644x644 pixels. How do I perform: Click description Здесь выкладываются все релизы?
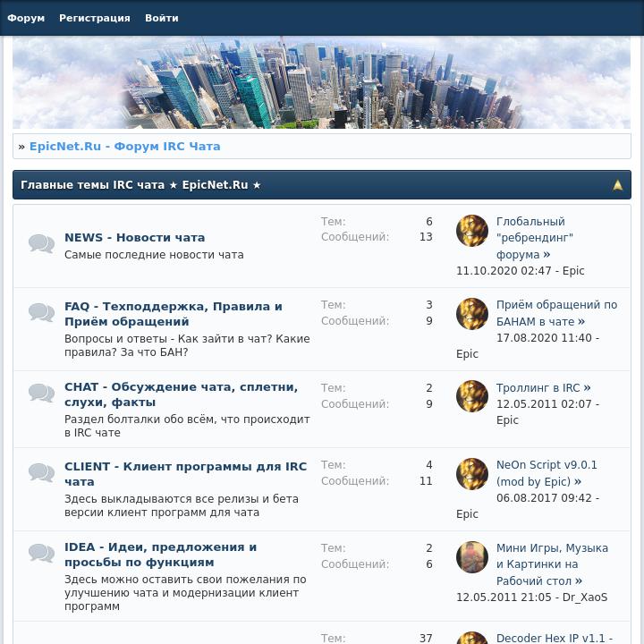[x=181, y=505]
